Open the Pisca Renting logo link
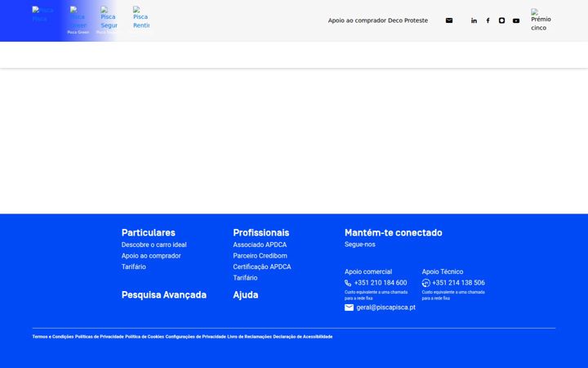The image size is (588, 368). [141, 17]
